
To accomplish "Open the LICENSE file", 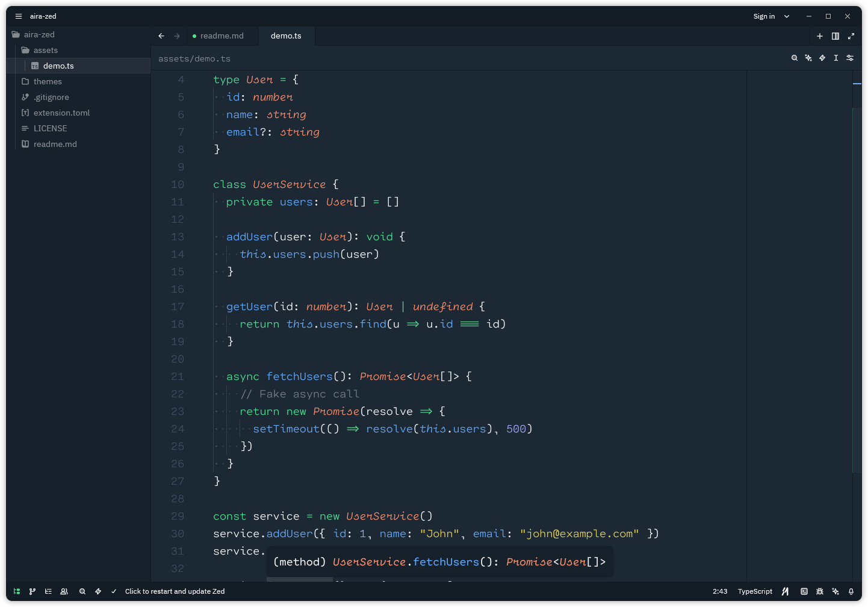I will [x=78, y=128].
